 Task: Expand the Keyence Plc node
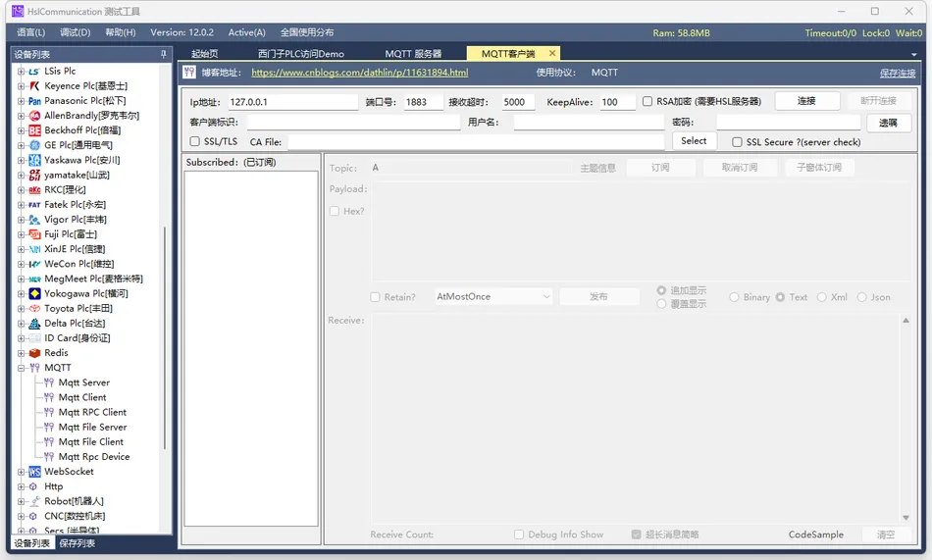[21, 86]
